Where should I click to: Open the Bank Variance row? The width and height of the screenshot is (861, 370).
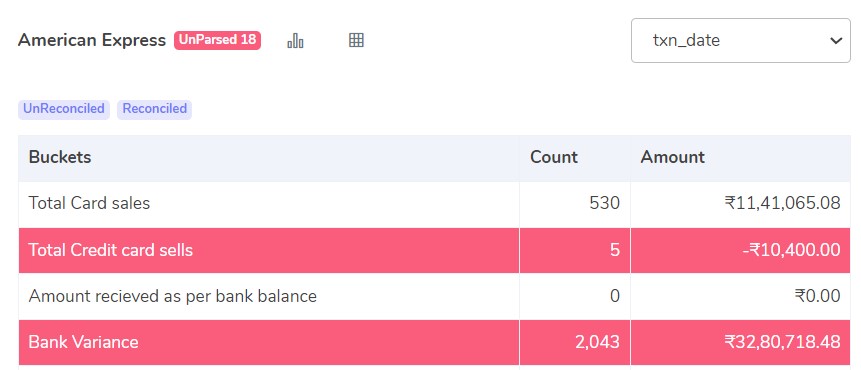tap(434, 343)
